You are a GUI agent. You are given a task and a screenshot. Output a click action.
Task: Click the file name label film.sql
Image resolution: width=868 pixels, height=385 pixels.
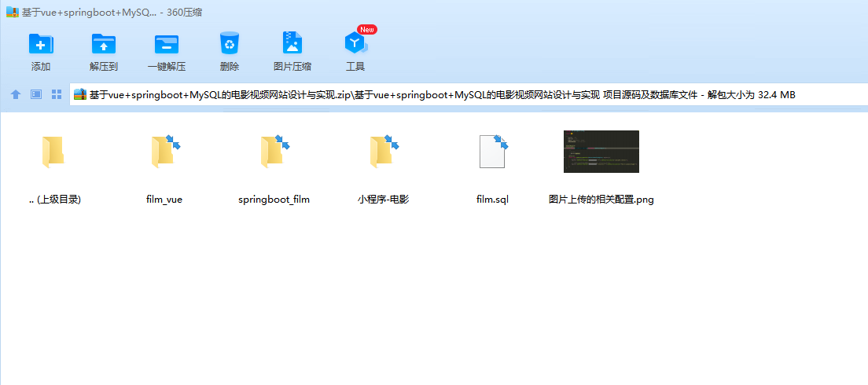click(x=493, y=200)
